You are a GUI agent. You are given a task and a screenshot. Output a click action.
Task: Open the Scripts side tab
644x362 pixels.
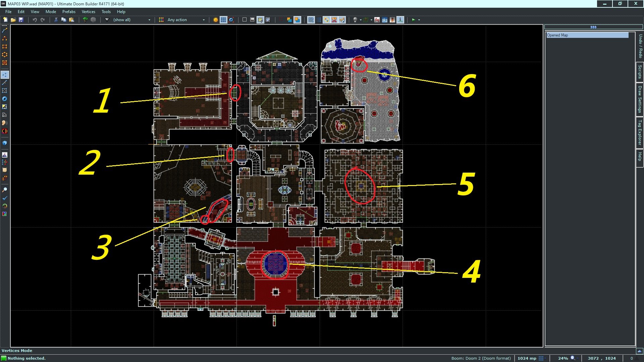pos(640,72)
